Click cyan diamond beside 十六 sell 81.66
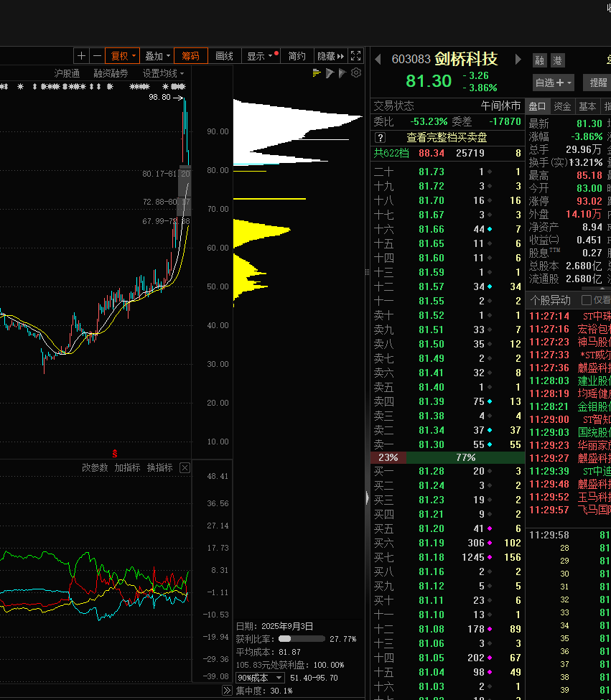Viewport: 611px width, 700px height. (490, 229)
